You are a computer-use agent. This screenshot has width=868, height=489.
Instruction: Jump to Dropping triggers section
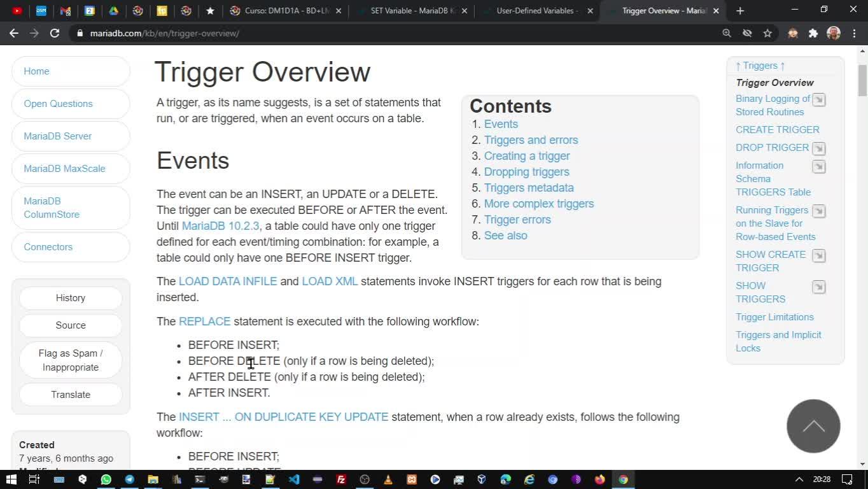[526, 172]
